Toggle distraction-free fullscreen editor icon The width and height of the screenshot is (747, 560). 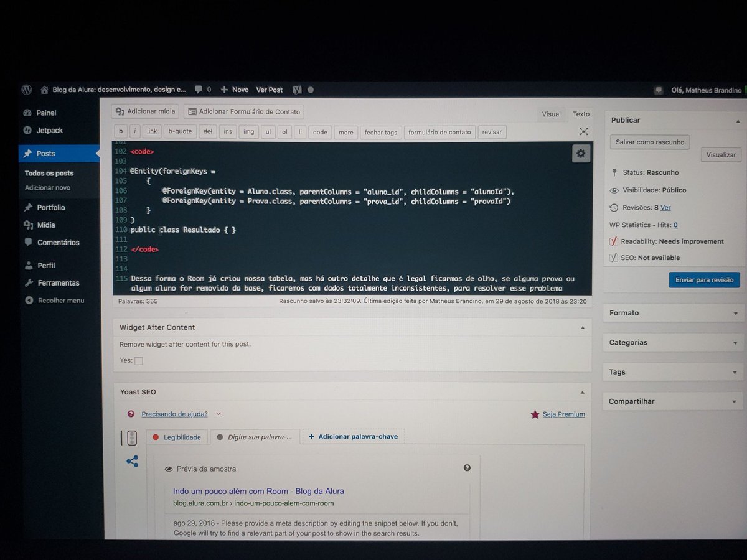(583, 131)
